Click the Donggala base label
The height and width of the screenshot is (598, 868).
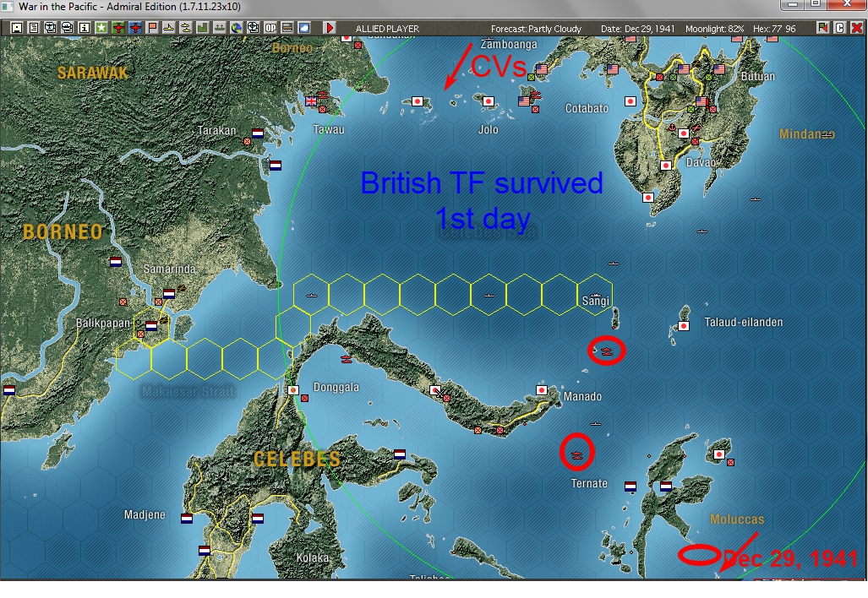click(x=336, y=387)
